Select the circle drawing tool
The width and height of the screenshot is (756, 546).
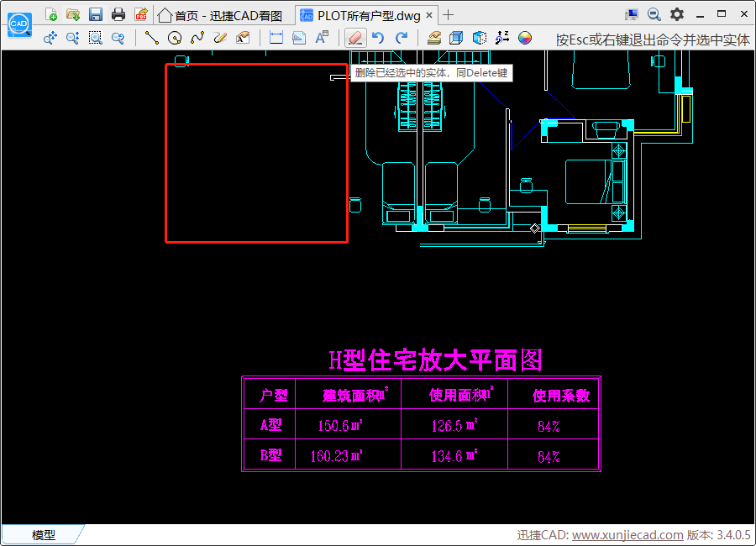(x=175, y=38)
